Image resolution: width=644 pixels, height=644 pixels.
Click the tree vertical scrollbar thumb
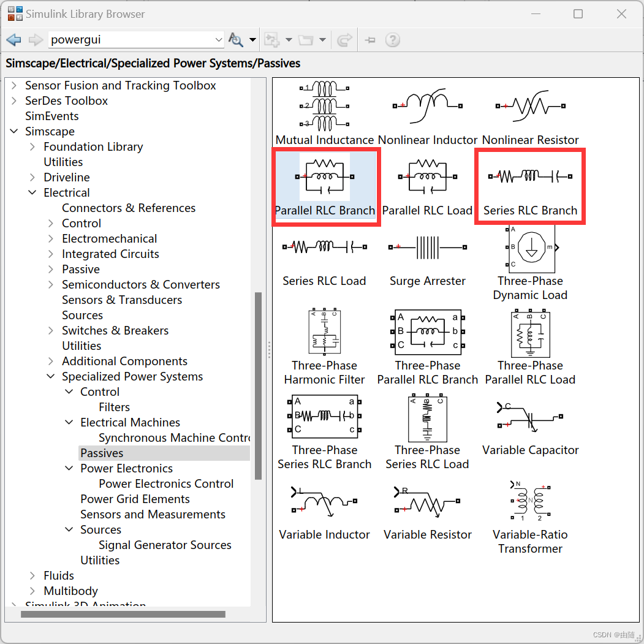(258, 386)
